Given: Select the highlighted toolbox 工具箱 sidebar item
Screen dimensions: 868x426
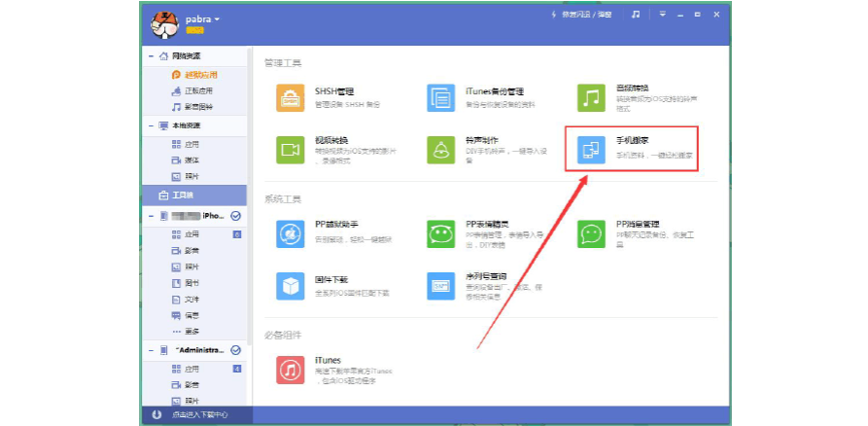Looking at the screenshot, I should 194,195.
